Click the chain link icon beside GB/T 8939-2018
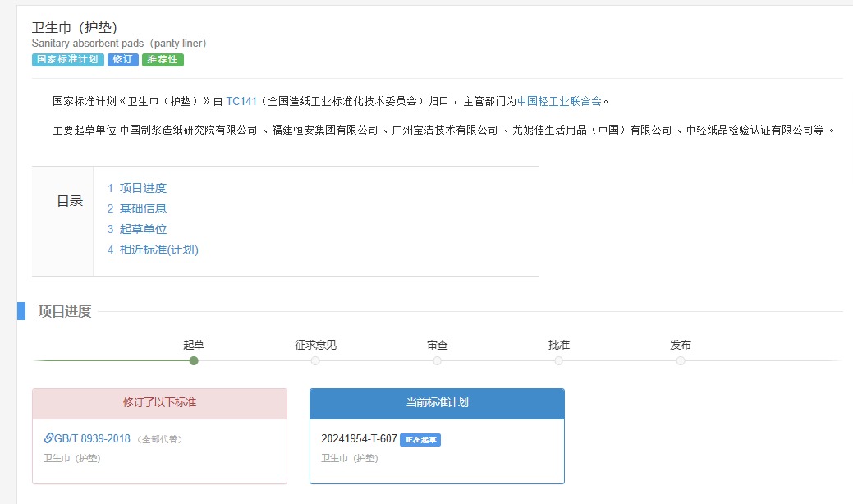The height and width of the screenshot is (504, 853). tap(48, 438)
